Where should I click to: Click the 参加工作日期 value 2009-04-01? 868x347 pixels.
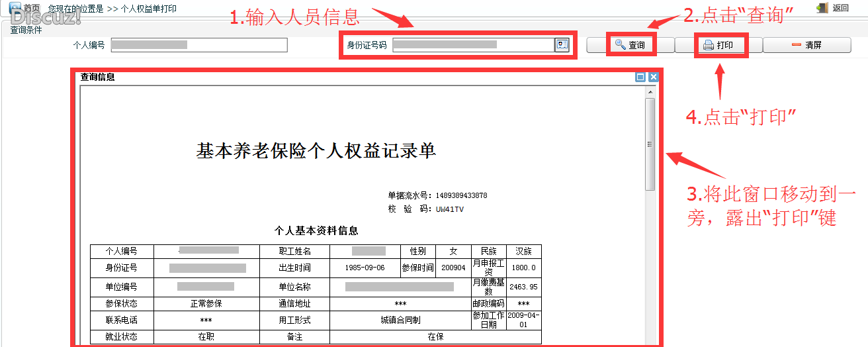pos(523,319)
